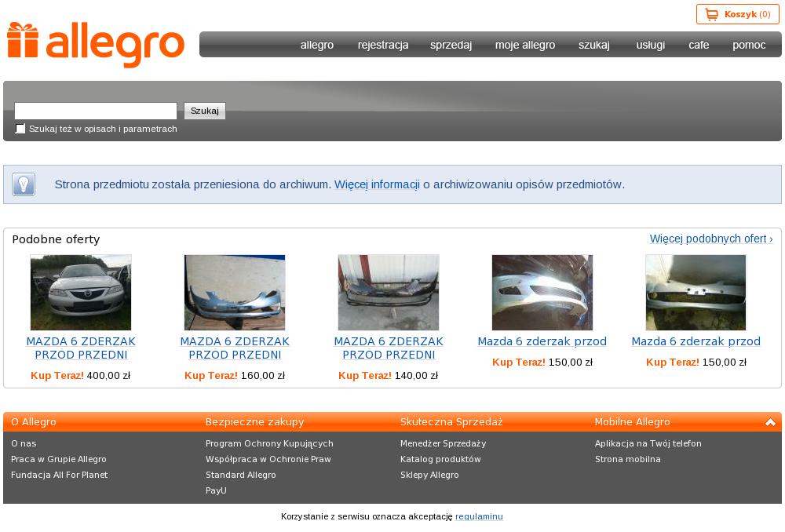Open Program Ochrony Kupujących link
This screenshot has width=785, height=532.
click(x=269, y=443)
